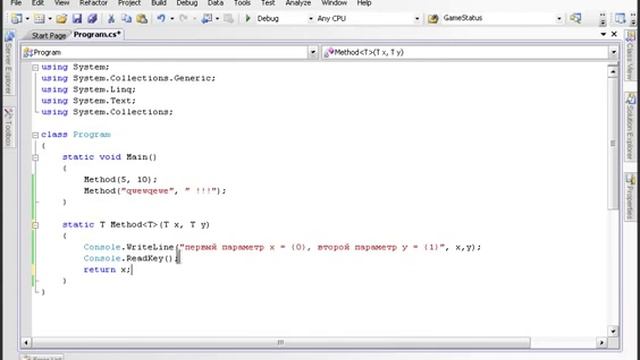This screenshot has width=640, height=360.
Task: Collapse the using directives block
Action: (36, 67)
